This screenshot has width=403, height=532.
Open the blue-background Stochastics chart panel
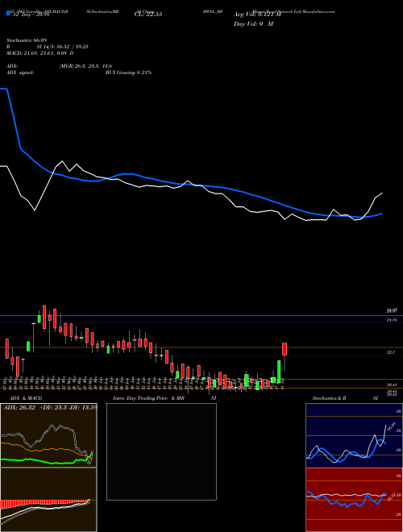[x=354, y=435]
